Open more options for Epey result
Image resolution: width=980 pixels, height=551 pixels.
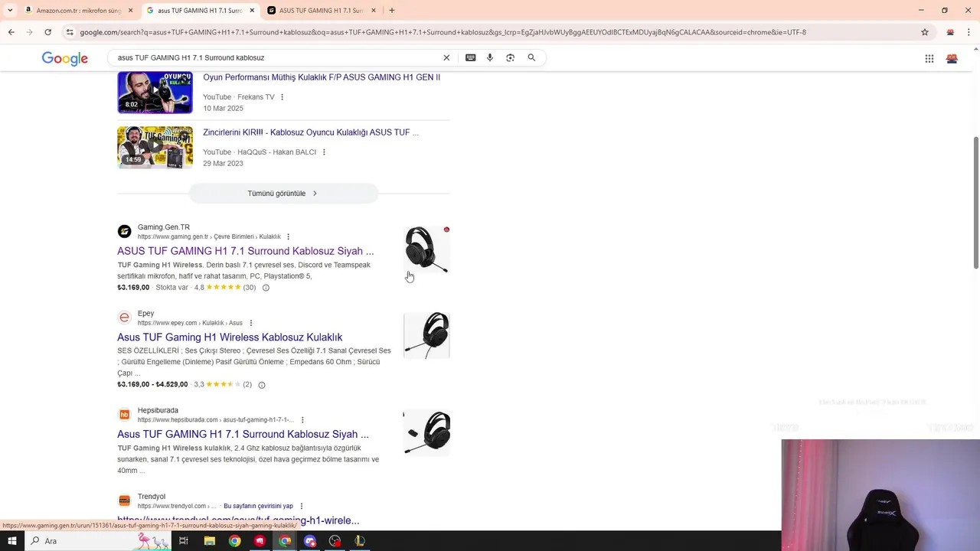coord(250,323)
